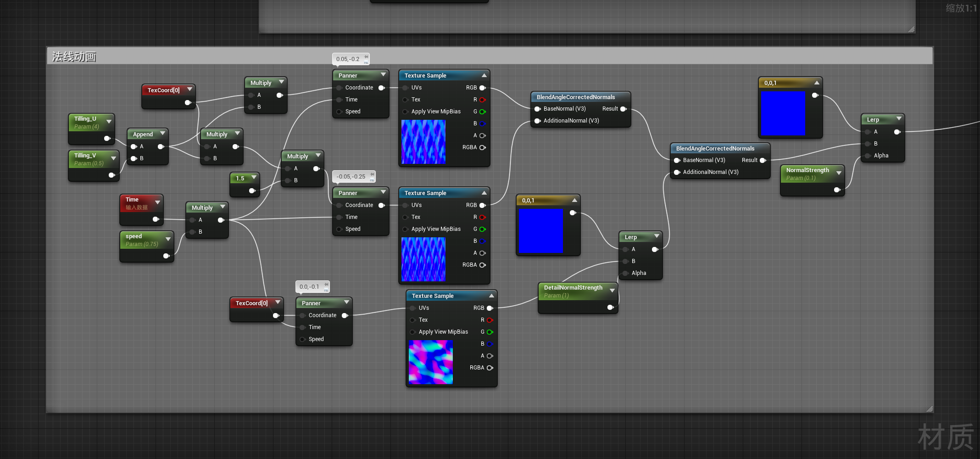Screen dimensions: 980x459
Task: Expand the speed parameter node arrow
Action: click(168, 239)
